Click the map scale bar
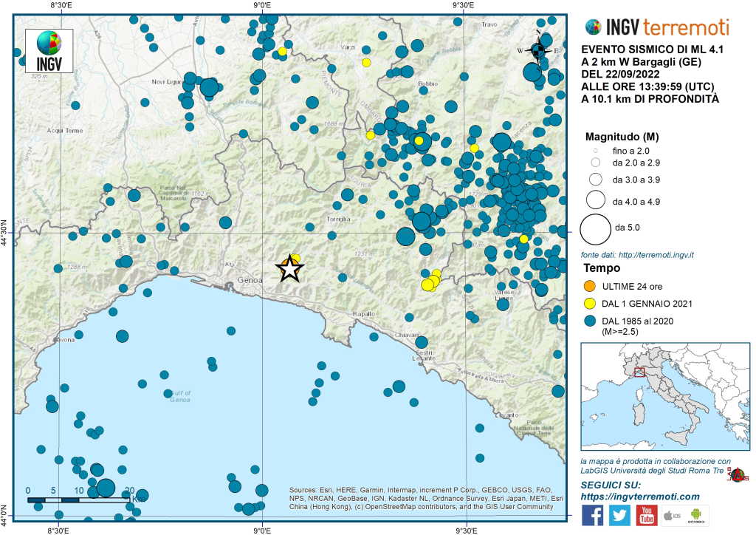The height and width of the screenshot is (535, 756). click(80, 500)
